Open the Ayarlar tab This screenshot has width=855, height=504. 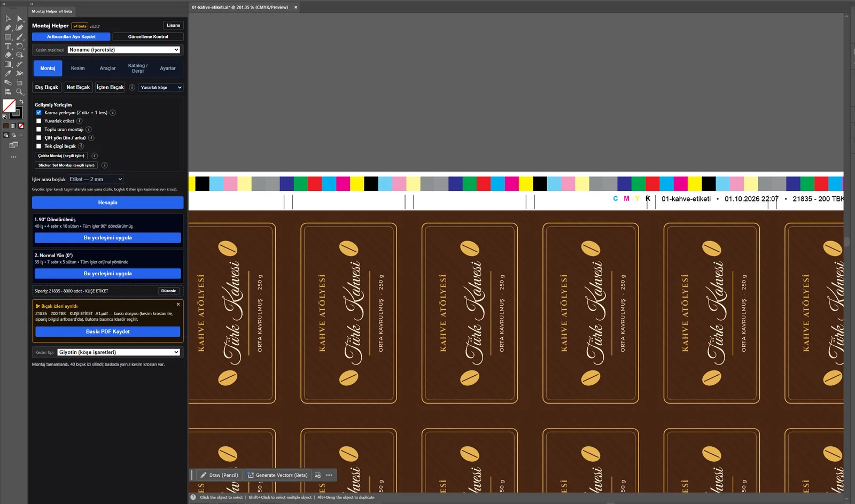(x=168, y=68)
